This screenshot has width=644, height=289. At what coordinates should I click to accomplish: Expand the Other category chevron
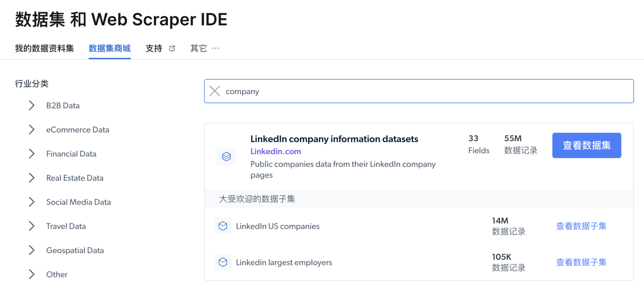coord(32,274)
